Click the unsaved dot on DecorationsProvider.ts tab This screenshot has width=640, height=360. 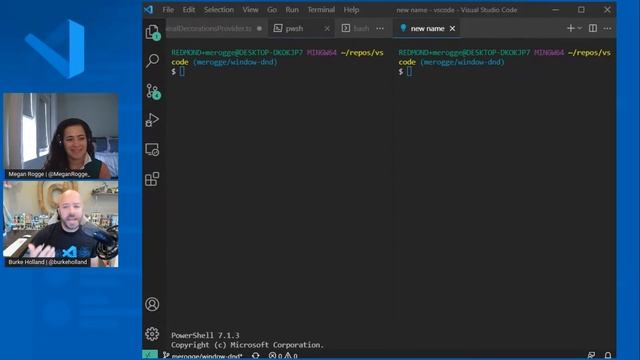(260, 29)
